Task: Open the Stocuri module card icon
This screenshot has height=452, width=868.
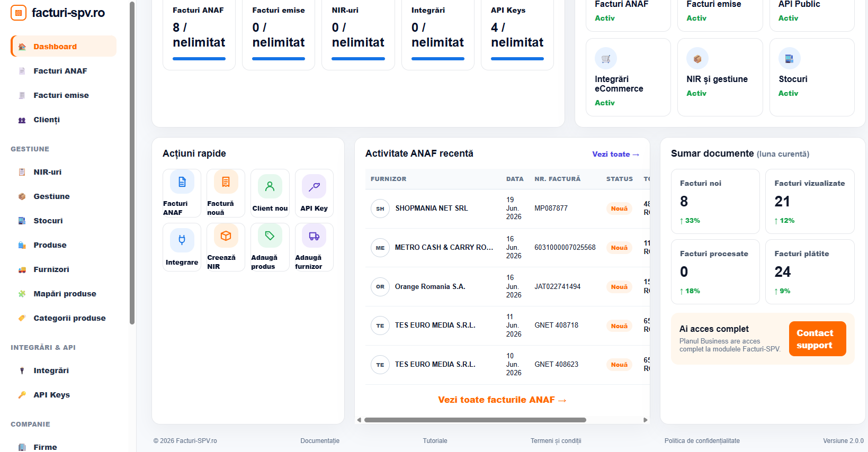Action: click(x=789, y=59)
